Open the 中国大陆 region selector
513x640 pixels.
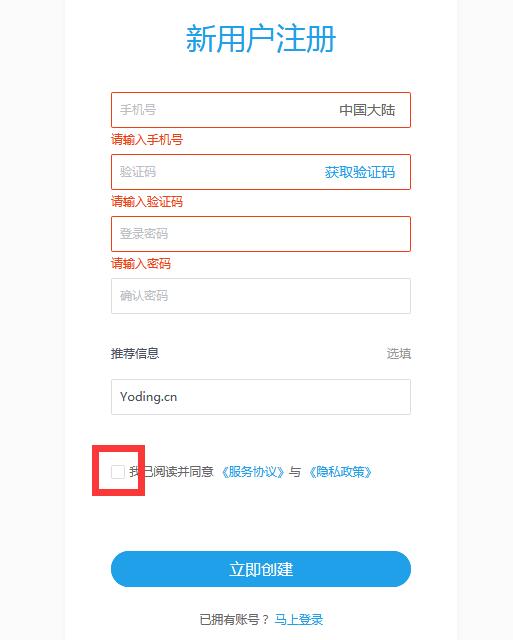click(x=367, y=110)
